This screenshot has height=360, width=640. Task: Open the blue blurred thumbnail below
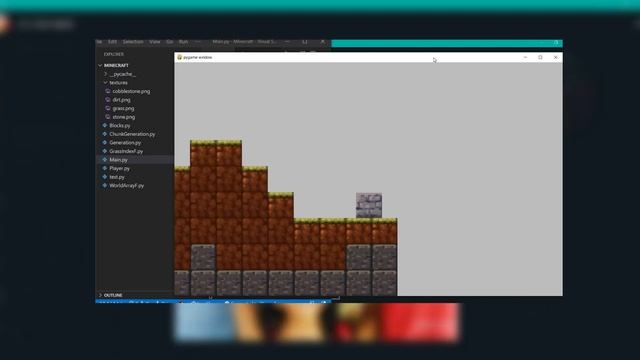coord(204,322)
